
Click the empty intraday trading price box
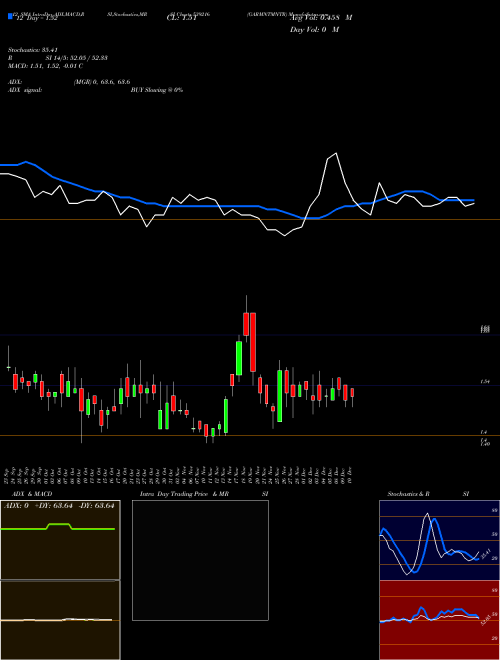tap(200, 560)
